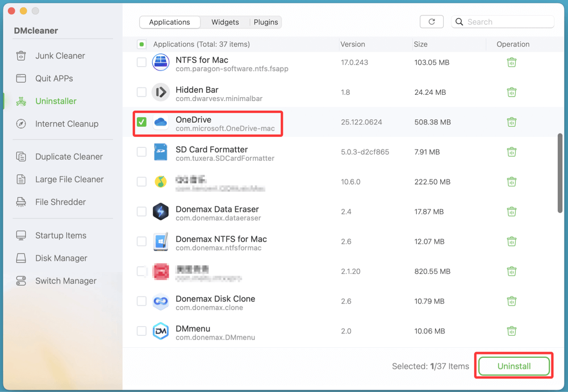Click the Uninstall button
Screen dimensions: 568x392
tap(513, 366)
